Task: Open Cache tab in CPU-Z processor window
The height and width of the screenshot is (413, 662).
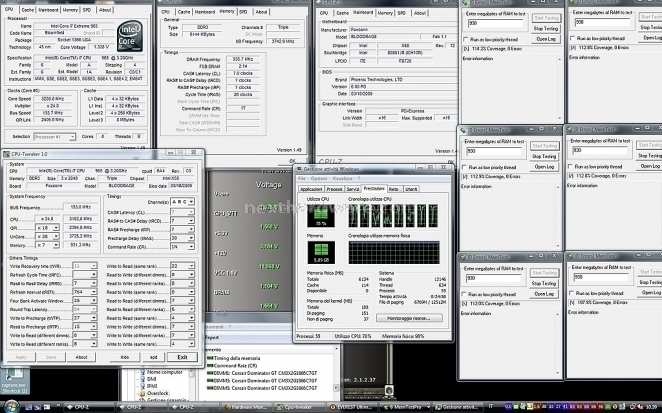Action: pos(28,10)
